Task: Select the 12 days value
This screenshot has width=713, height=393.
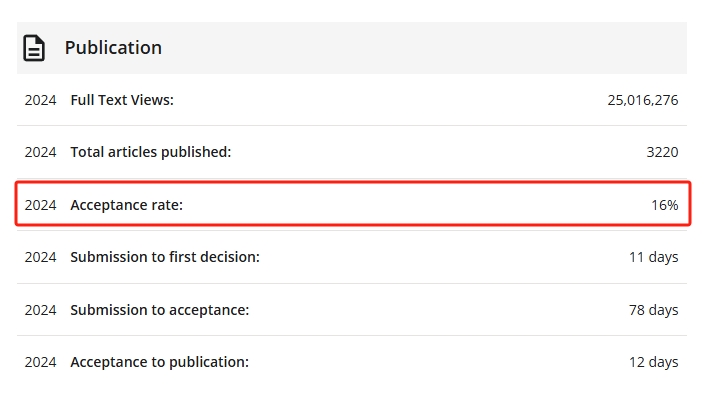Action: 653,362
